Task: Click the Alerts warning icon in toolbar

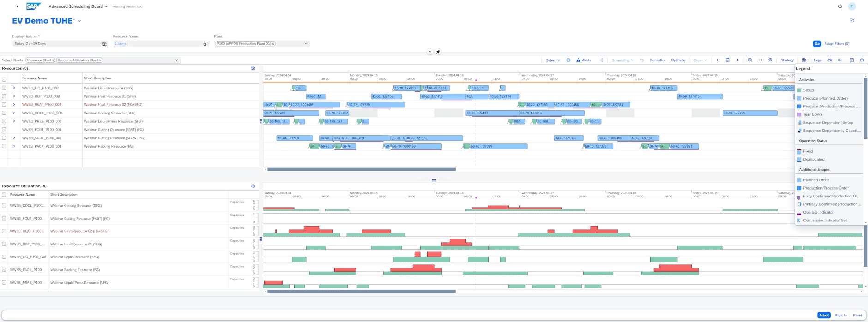Action: 578,60
